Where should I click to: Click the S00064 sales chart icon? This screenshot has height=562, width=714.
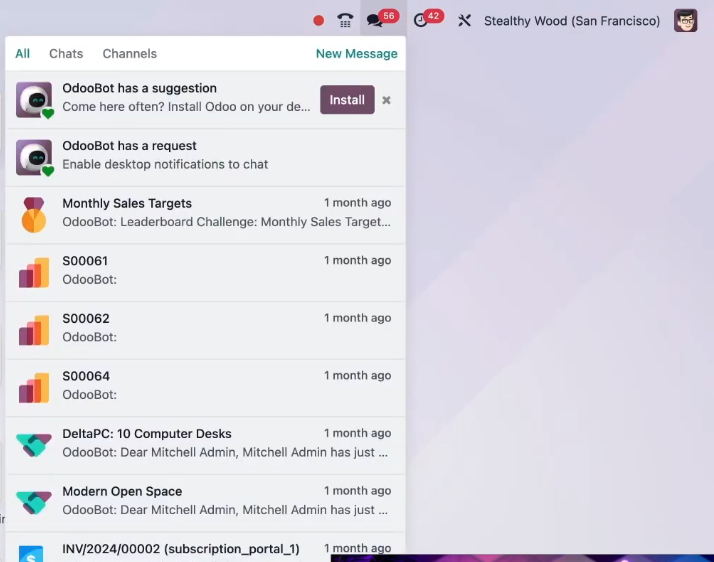point(34,388)
